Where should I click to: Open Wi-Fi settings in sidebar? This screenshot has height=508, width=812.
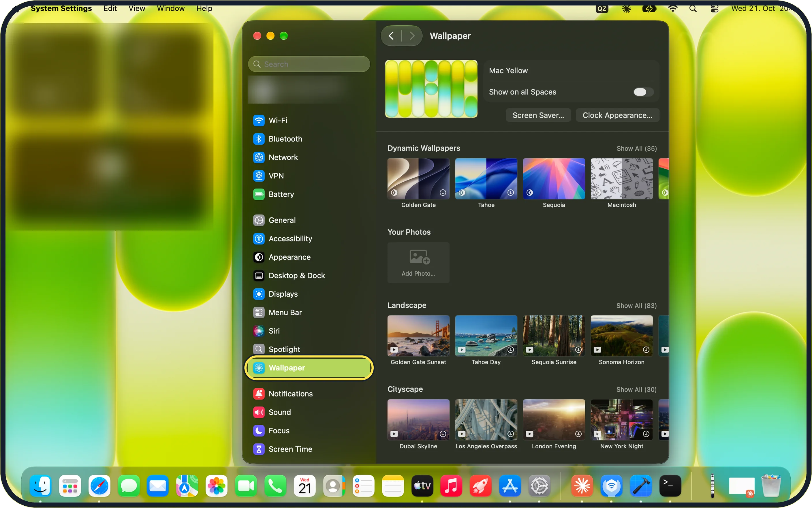[x=309, y=120]
